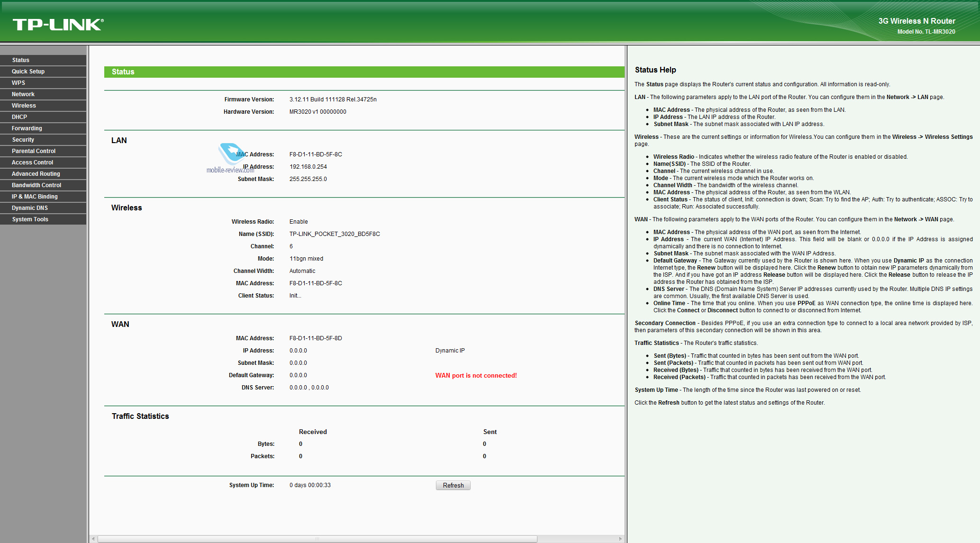Open the Status menu item
This screenshot has width=980, height=543.
43,60
